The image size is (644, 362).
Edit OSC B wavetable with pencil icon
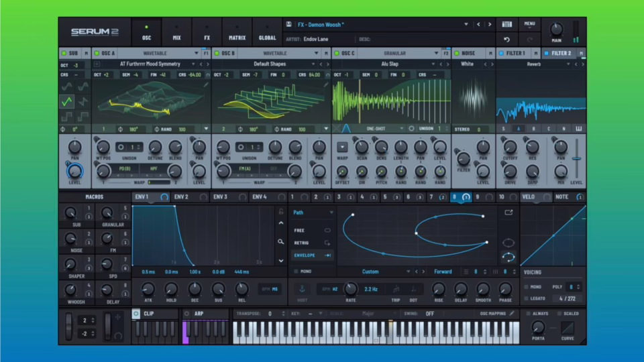click(326, 84)
